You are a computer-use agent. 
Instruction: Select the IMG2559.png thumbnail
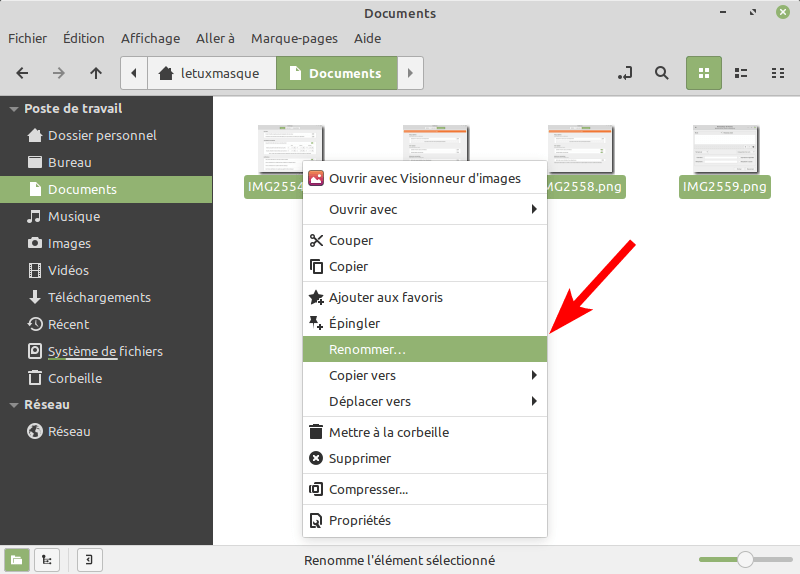pos(726,149)
